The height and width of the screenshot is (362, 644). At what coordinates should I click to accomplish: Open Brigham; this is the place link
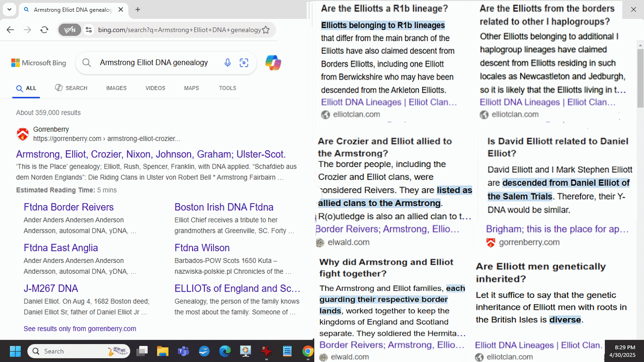point(557,229)
